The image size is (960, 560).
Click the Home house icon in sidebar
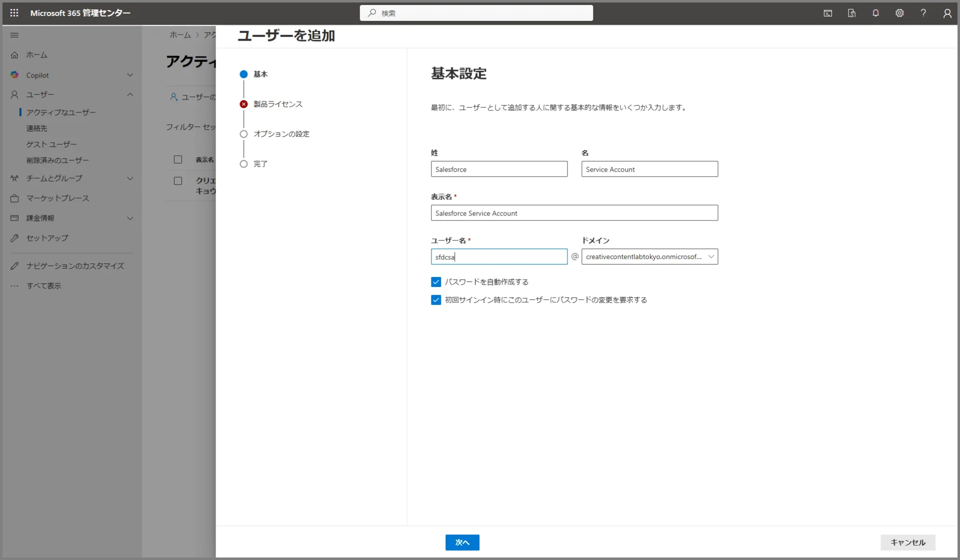tap(14, 55)
